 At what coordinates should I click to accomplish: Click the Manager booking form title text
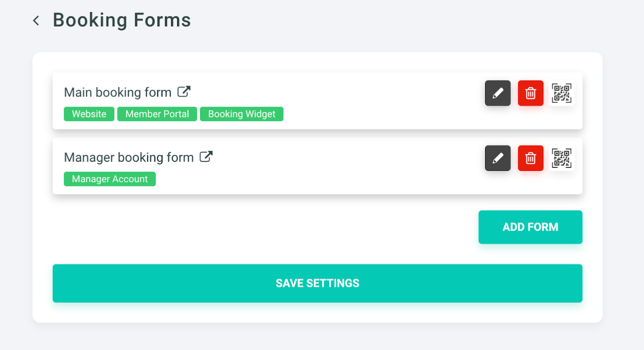[129, 157]
